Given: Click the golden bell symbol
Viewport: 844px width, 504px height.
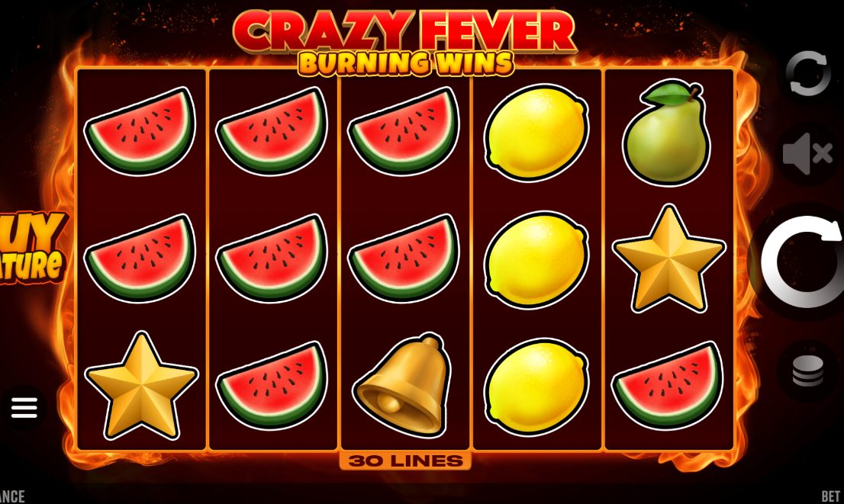Looking at the screenshot, I should click(403, 384).
